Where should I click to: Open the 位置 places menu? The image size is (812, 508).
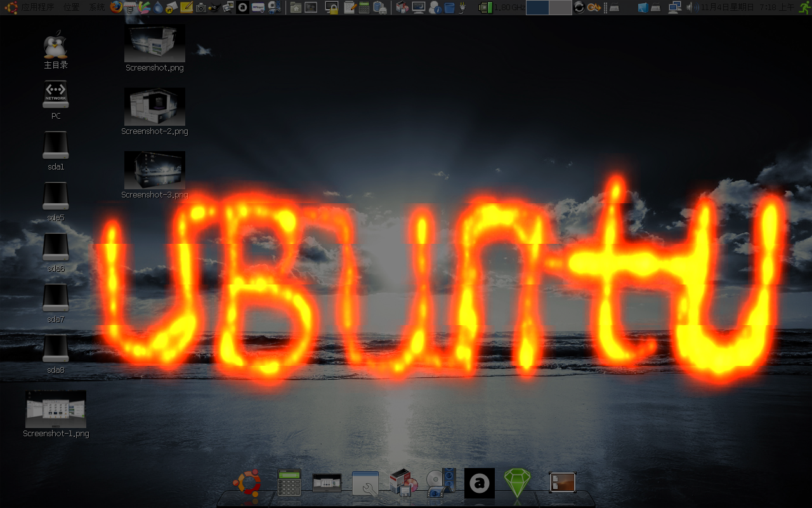click(x=71, y=8)
